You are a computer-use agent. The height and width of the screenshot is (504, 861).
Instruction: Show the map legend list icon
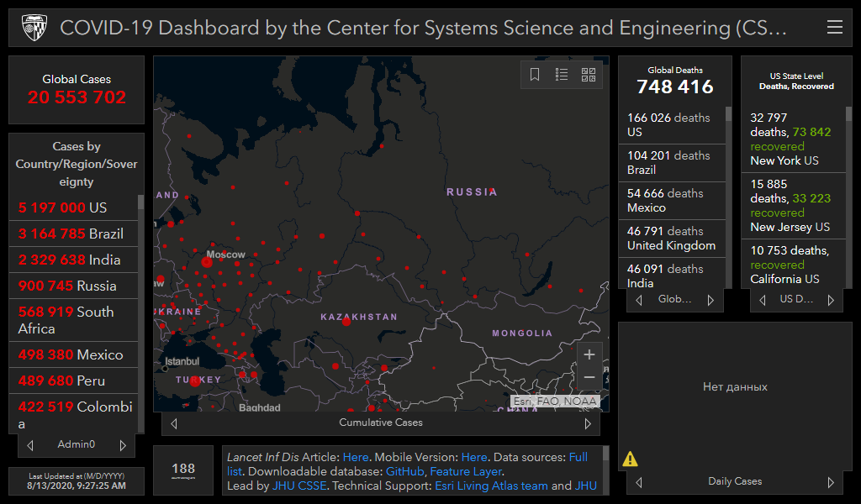(562, 75)
